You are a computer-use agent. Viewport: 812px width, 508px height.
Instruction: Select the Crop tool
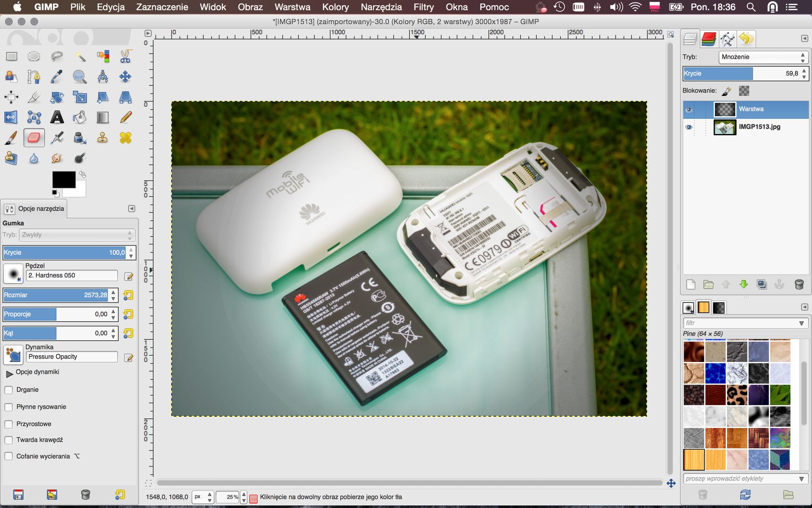tap(34, 97)
